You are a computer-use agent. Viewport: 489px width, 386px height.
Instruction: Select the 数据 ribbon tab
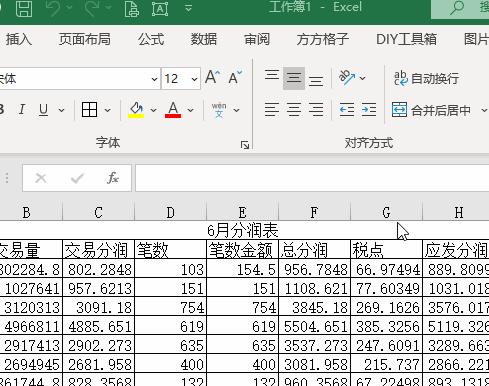click(204, 39)
